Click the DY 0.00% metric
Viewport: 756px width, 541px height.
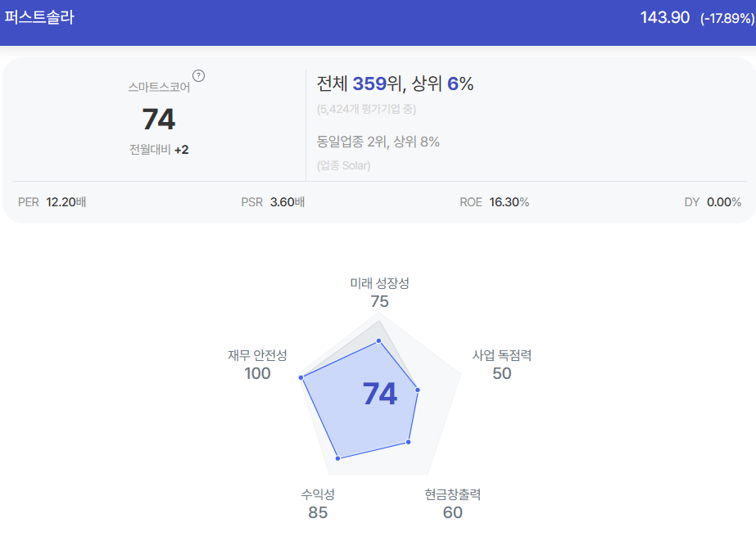tap(713, 202)
